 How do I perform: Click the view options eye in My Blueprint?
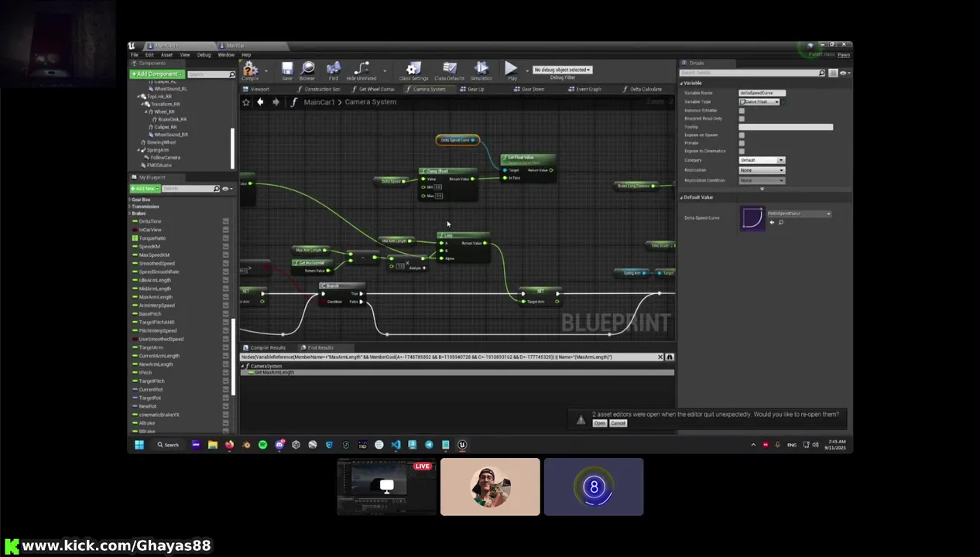pos(226,189)
